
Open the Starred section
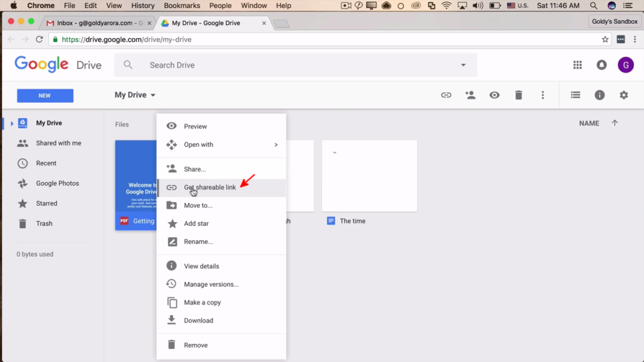click(x=46, y=203)
